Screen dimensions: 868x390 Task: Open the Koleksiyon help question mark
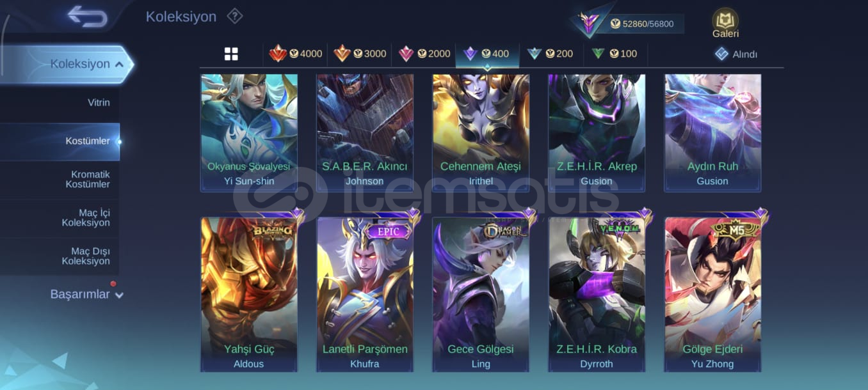pyautogui.click(x=235, y=16)
